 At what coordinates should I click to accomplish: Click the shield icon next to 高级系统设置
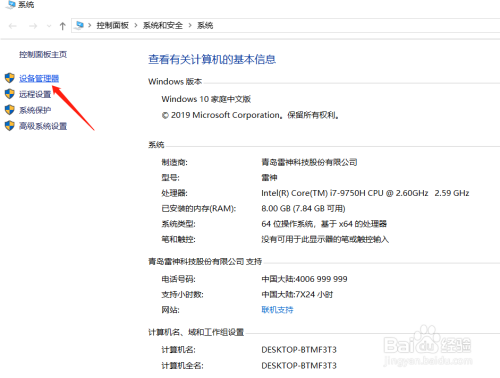click(x=10, y=126)
